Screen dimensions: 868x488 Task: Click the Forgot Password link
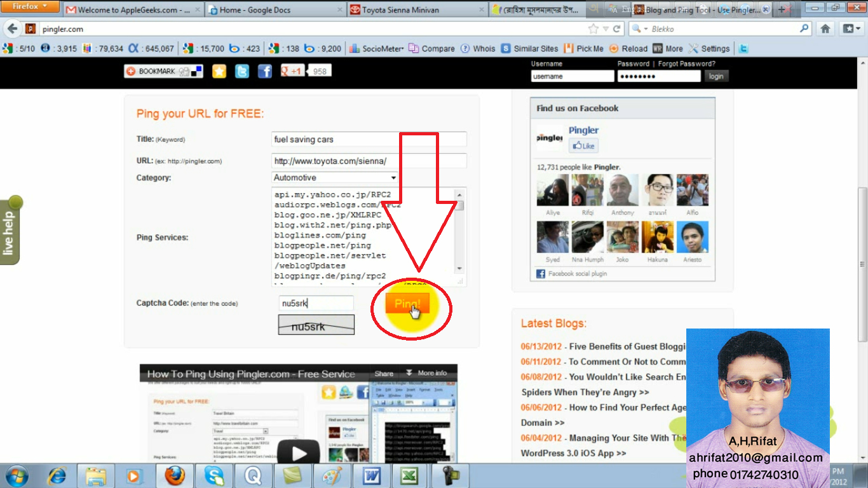[x=686, y=64]
